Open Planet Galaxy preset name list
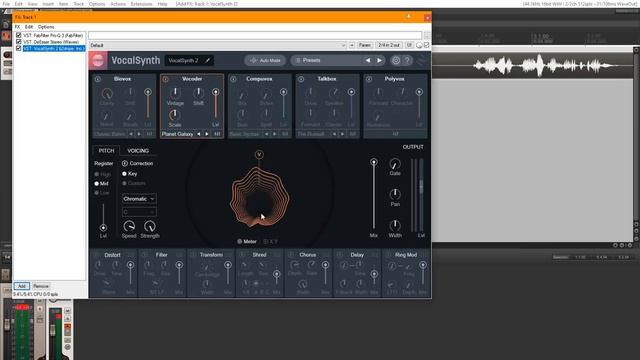This screenshot has height=360, width=640. (x=177, y=134)
